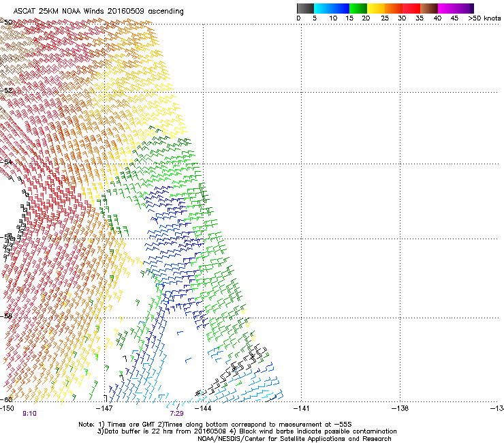Viewport: 504px width, 443px height.
Task: Click the '35' label under the color bar
Action: click(420, 18)
